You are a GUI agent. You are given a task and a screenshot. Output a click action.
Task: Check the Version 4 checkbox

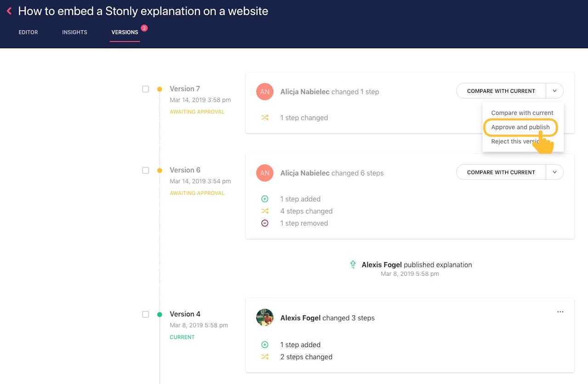coord(146,315)
